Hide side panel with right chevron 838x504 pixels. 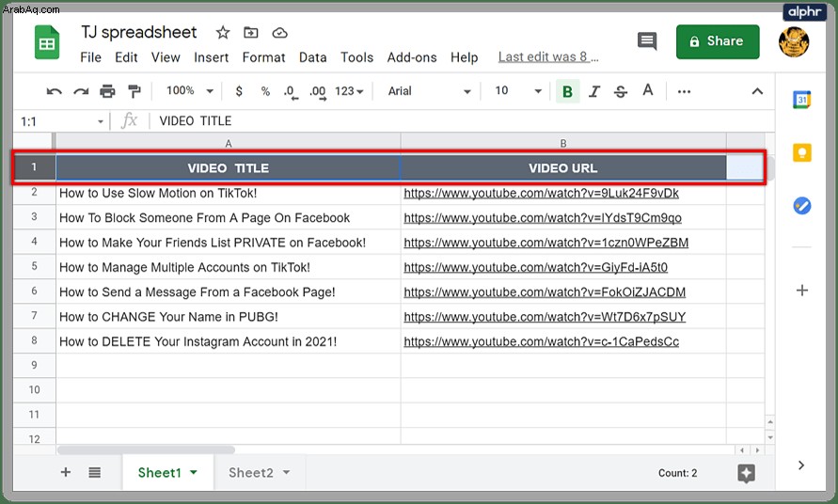(801, 465)
